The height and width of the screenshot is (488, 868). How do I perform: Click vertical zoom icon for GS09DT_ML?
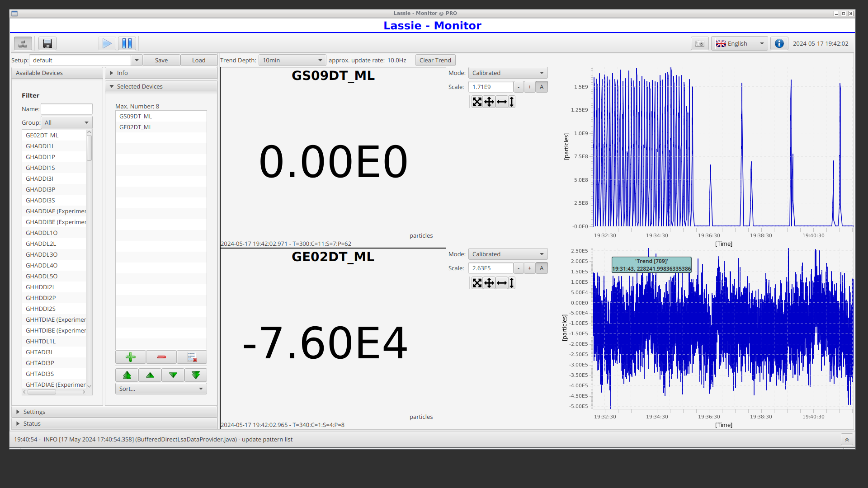512,102
